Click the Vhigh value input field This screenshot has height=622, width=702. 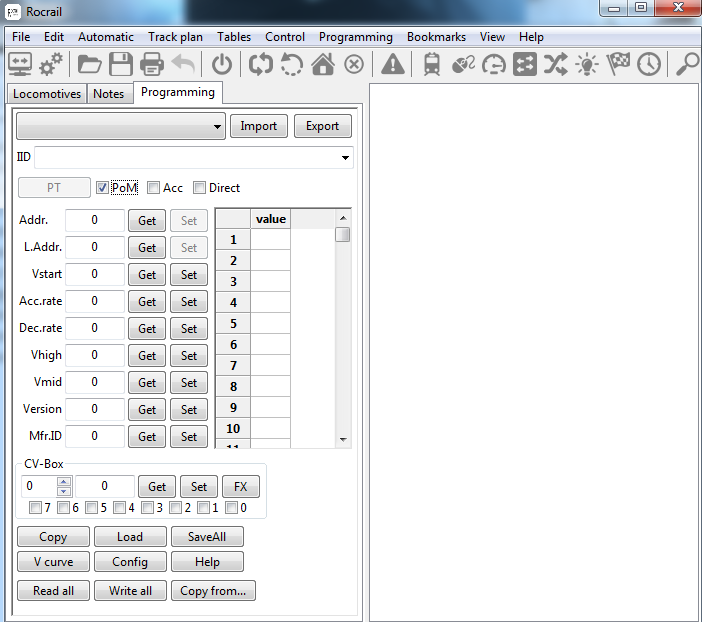click(94, 356)
